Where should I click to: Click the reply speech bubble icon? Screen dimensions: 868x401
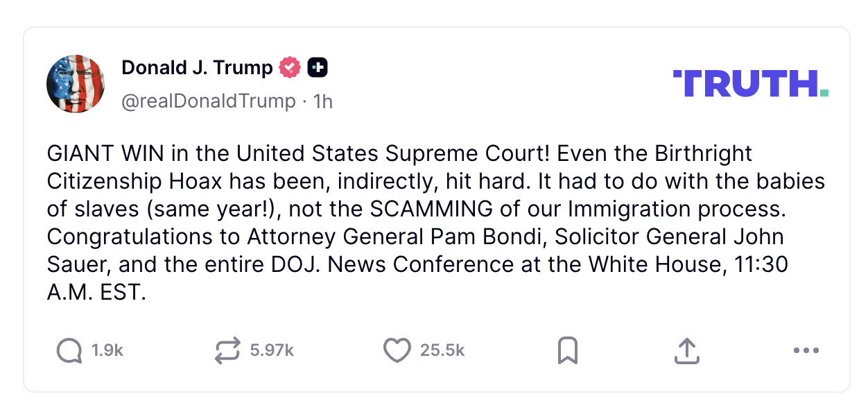tap(69, 350)
